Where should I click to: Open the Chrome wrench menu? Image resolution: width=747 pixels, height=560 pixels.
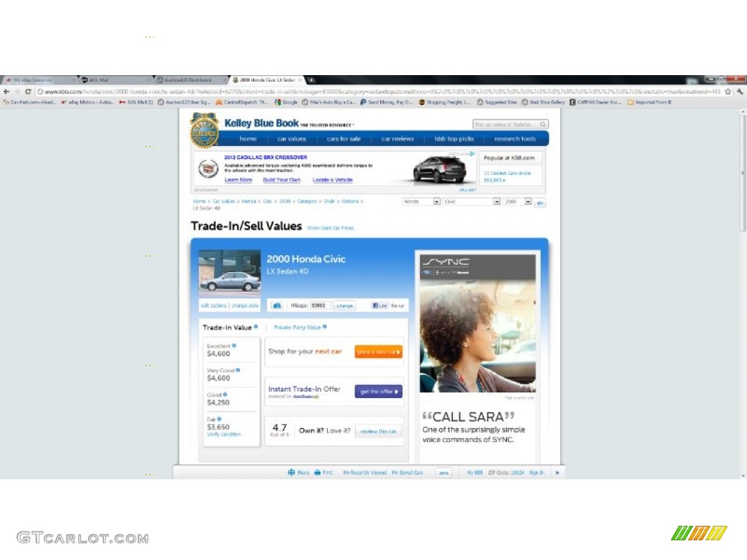pos(740,91)
